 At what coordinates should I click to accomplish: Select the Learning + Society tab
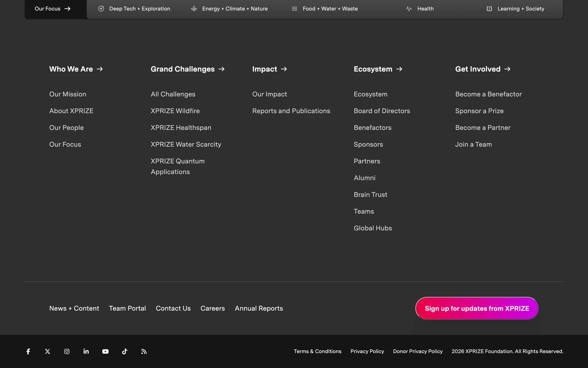click(x=516, y=8)
